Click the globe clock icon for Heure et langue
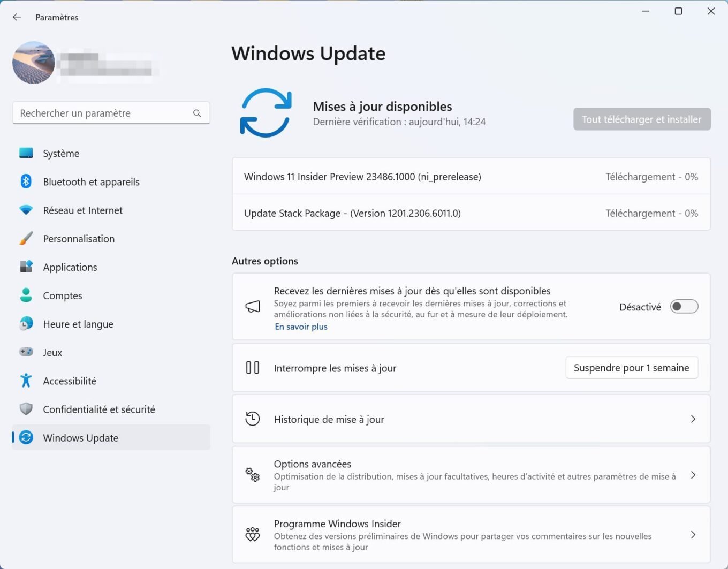 (26, 323)
